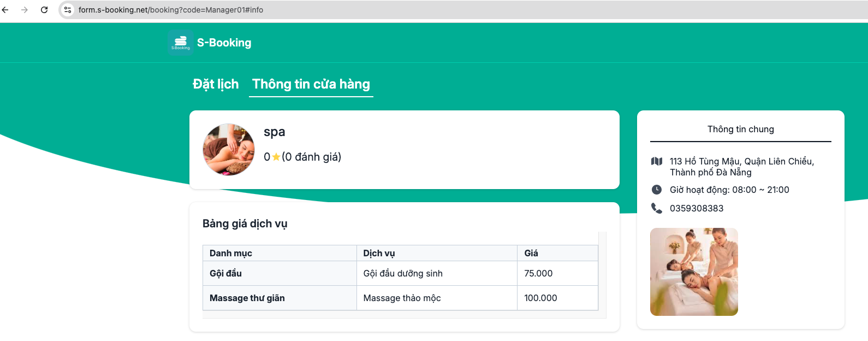Select the Massage thảo mộc service cell

point(402,298)
